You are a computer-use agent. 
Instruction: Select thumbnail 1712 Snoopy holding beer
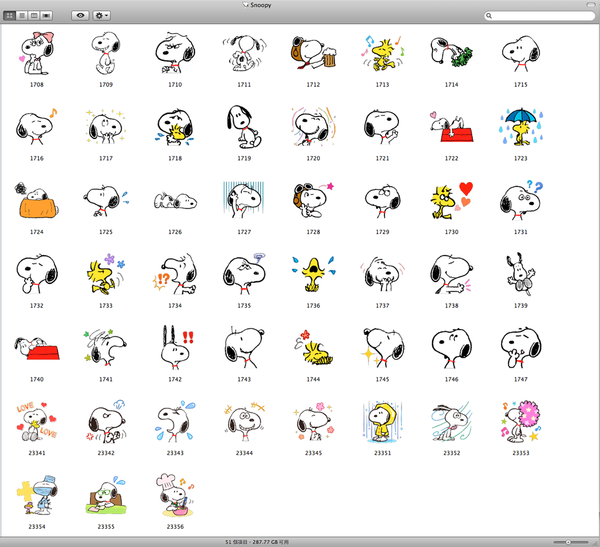[313, 53]
